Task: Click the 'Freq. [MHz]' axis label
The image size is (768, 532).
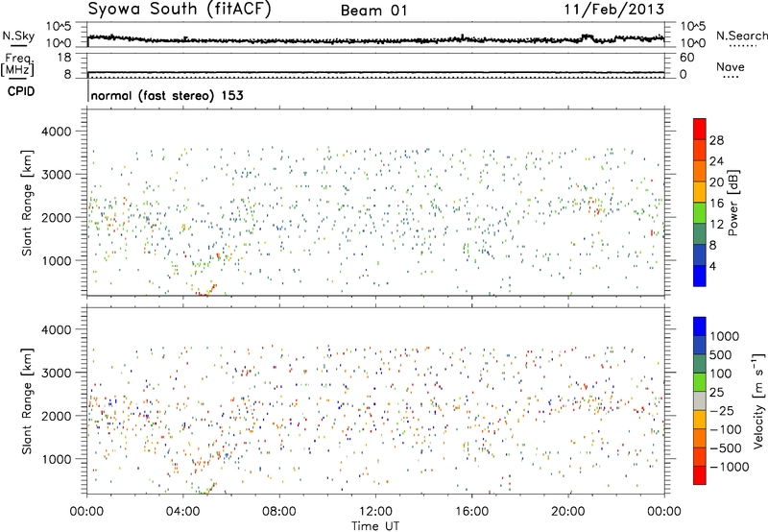Action: point(17,65)
